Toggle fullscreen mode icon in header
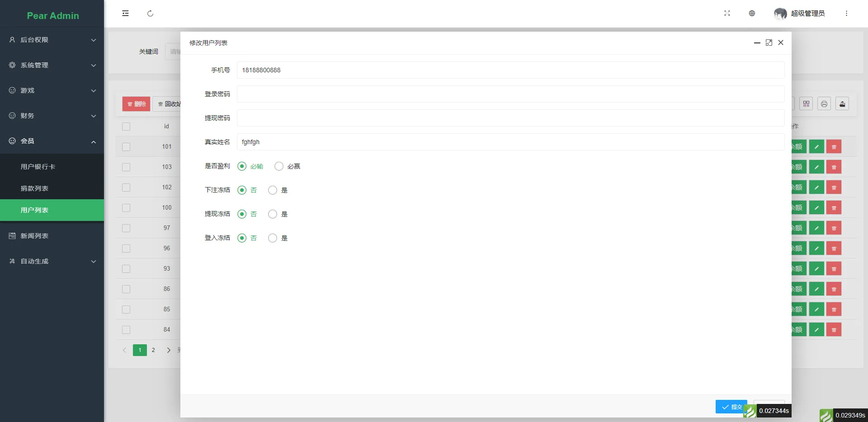 point(727,14)
